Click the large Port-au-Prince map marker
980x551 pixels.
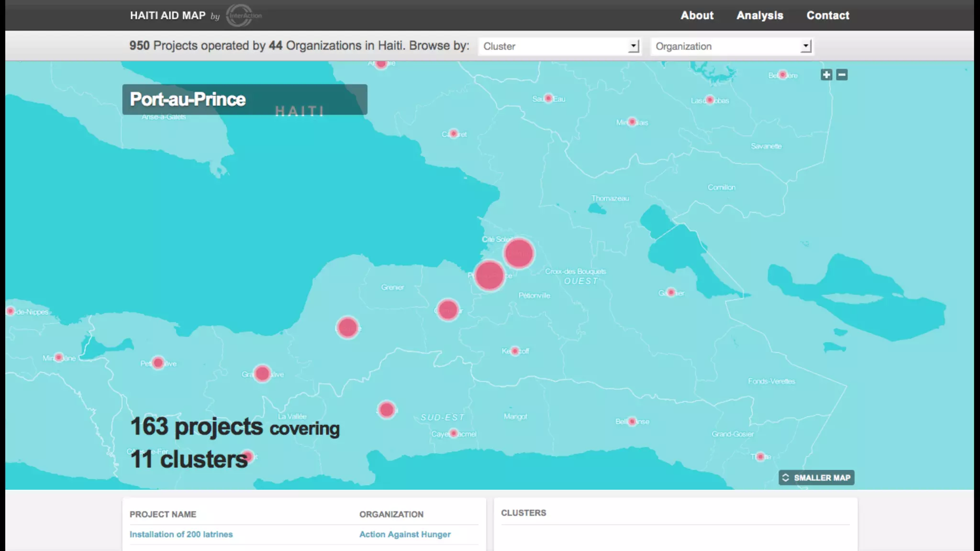[x=490, y=275]
